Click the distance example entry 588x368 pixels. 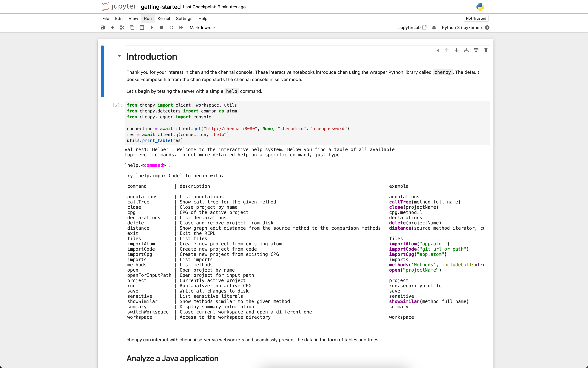tap(436, 228)
